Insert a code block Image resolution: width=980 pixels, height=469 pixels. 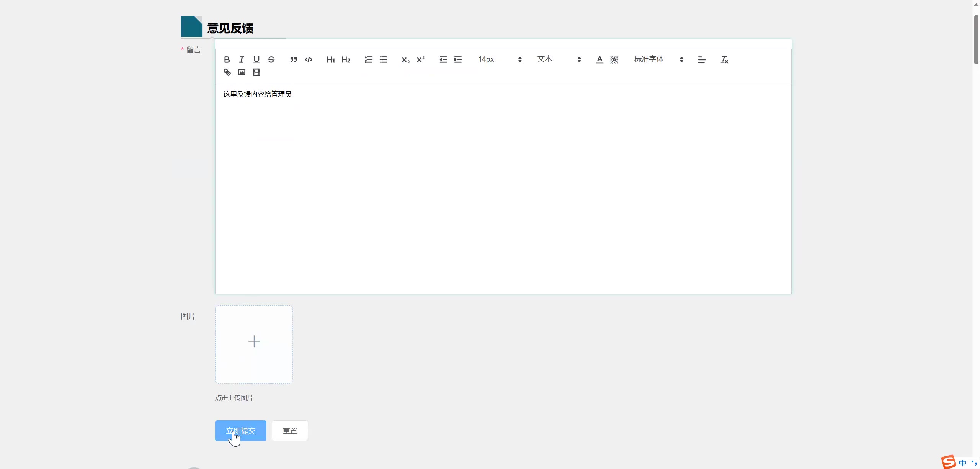[309, 60]
